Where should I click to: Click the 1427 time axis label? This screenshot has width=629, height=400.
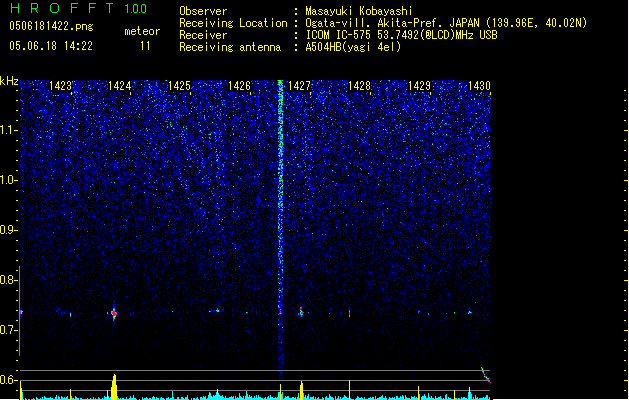[x=299, y=86]
